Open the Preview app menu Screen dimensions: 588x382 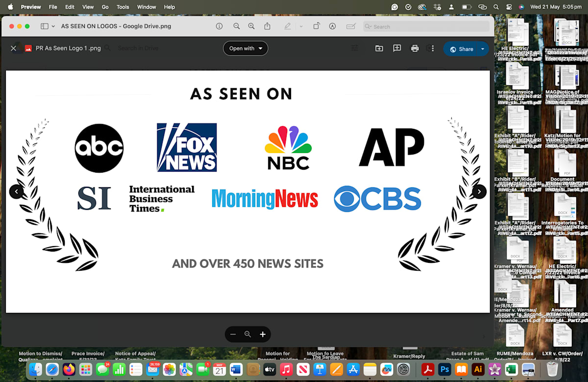click(x=31, y=7)
